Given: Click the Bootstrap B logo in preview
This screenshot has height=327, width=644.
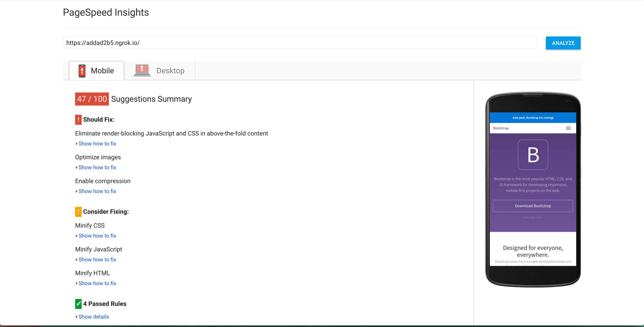Looking at the screenshot, I should (533, 155).
